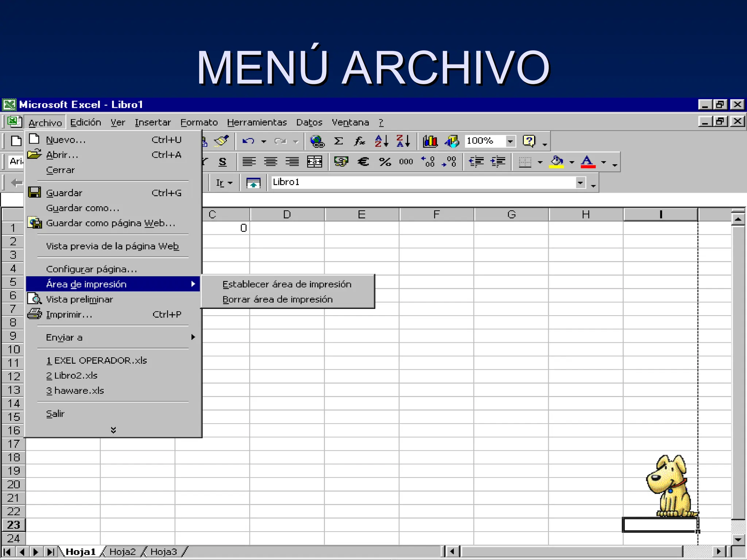Open the Font Color dropdown arrow
Screen dimensions: 747x560
click(x=604, y=162)
